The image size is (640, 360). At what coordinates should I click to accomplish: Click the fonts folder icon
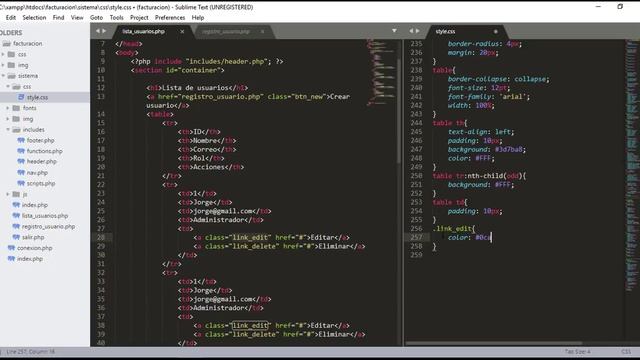[16, 108]
